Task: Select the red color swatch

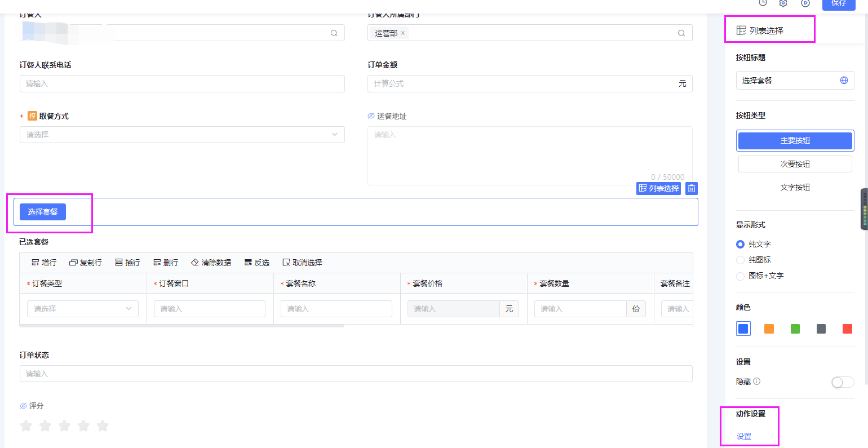Action: tap(847, 329)
